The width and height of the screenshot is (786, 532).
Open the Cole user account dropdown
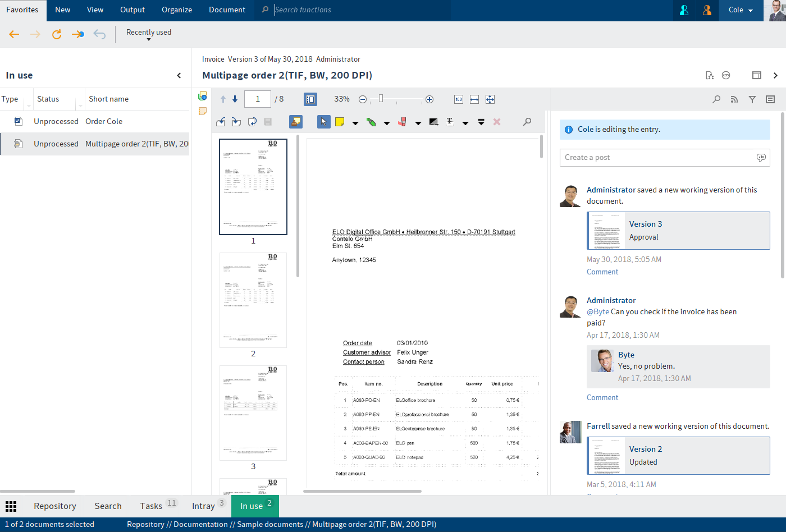pyautogui.click(x=741, y=10)
